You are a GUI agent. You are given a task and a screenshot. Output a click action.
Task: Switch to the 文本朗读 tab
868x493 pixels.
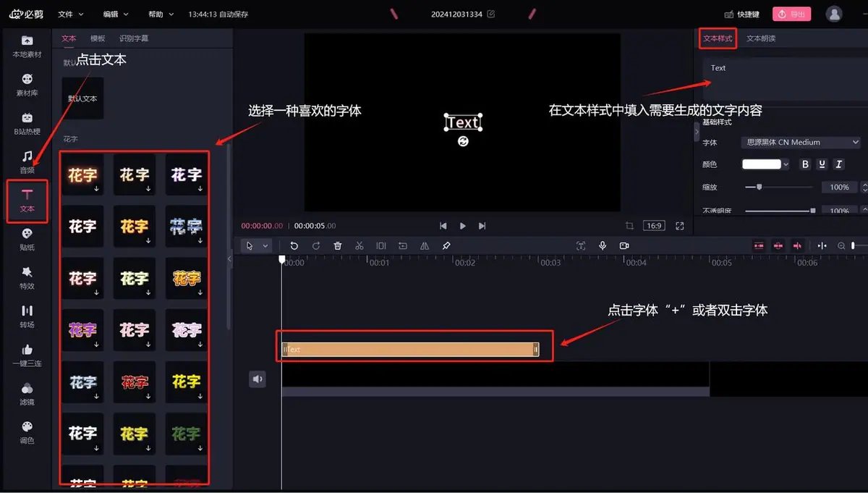click(761, 38)
